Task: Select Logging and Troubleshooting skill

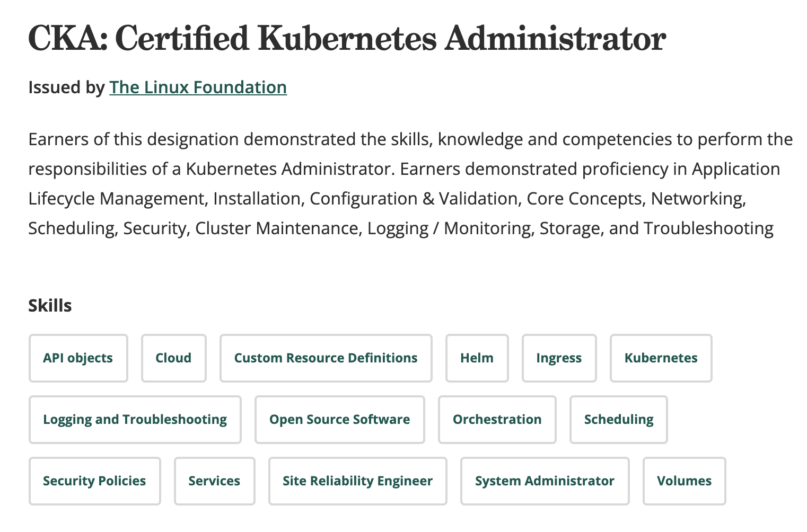Action: click(135, 420)
